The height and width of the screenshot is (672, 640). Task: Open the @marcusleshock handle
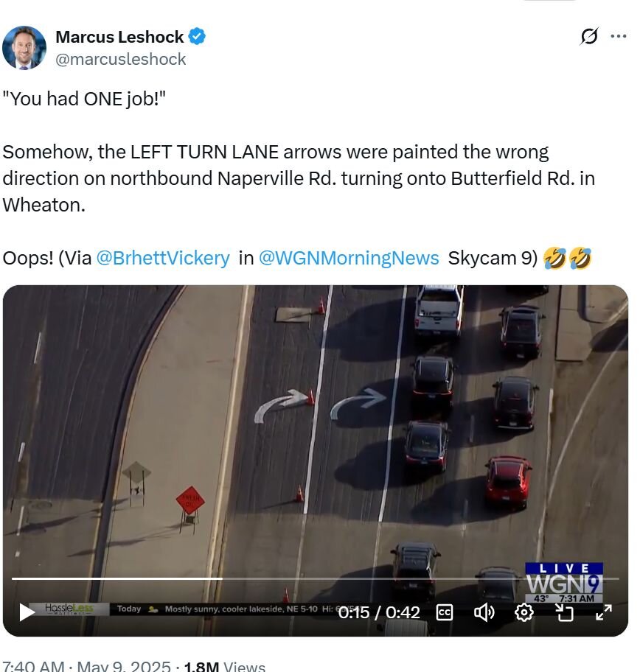click(120, 59)
